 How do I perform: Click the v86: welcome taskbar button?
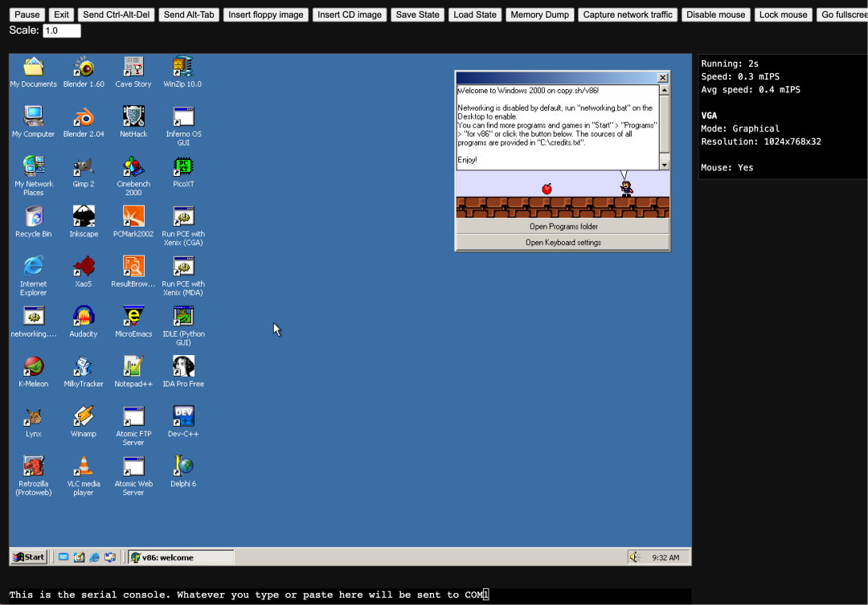pos(181,558)
